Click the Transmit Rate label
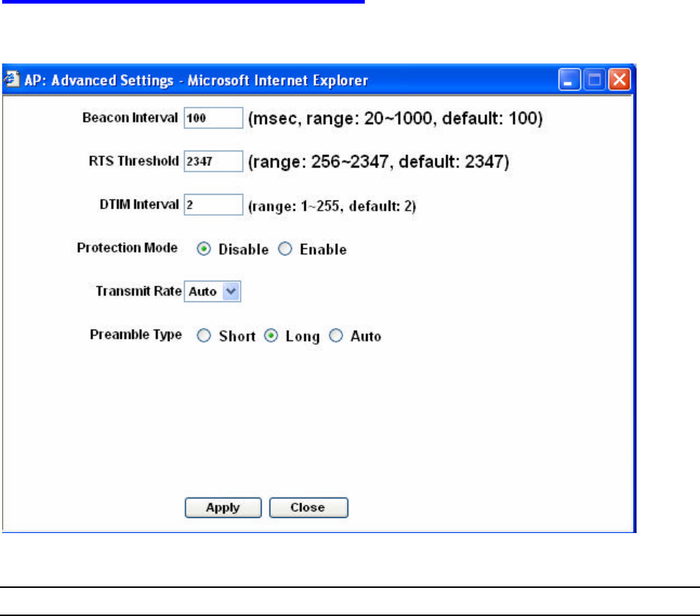Viewport: 700px width, 616px height. point(138,291)
